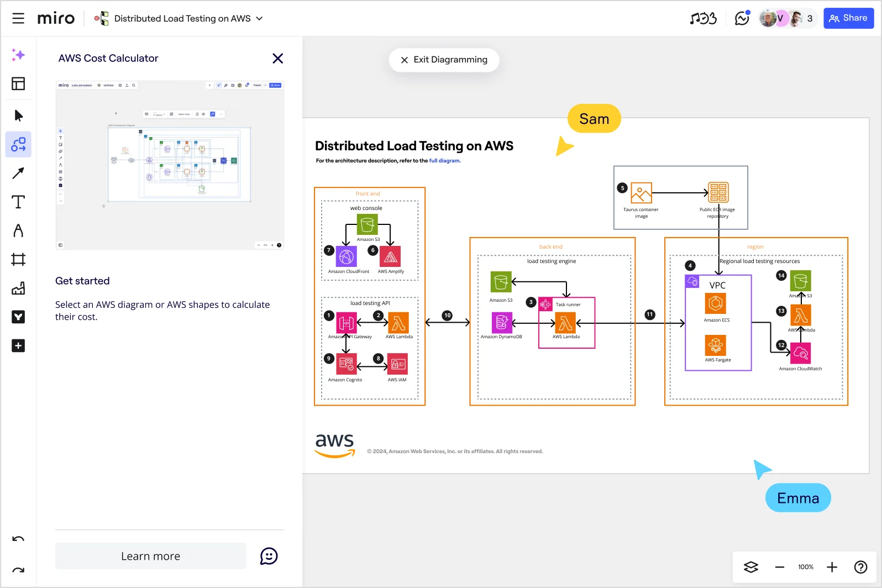
Task: Click the Get started heading
Action: pyautogui.click(x=82, y=281)
